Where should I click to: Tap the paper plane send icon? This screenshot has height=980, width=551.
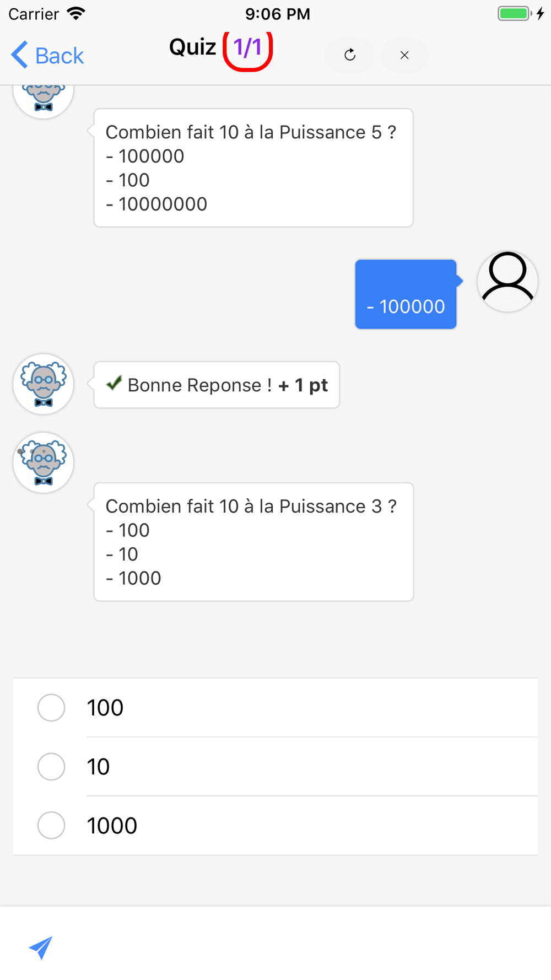41,947
